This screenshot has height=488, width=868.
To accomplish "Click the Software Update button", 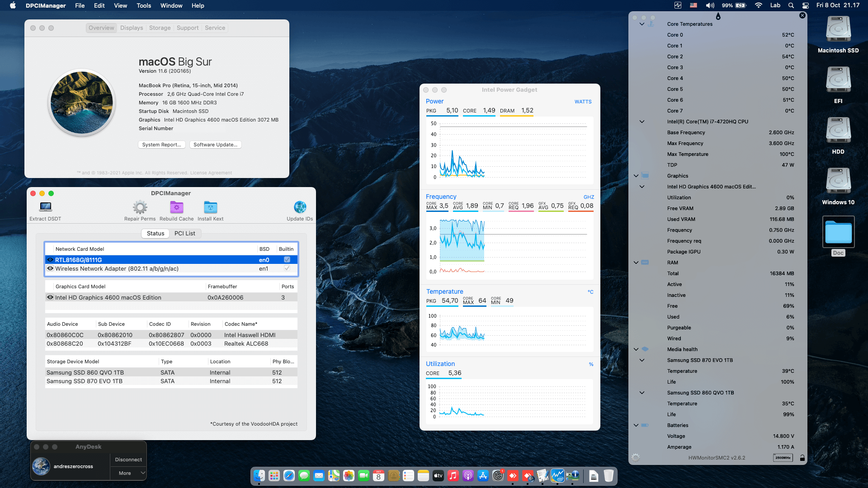I will 215,145.
